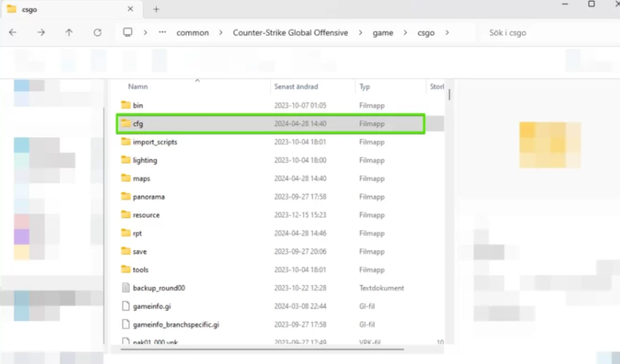Viewport: 620px width, 364px height.
Task: Select the bin folder icon
Action: pos(126,105)
